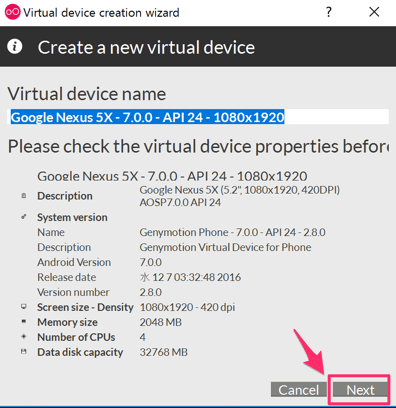Click the Data disk capacity icon
This screenshot has height=408, width=396.
pyautogui.click(x=24, y=352)
